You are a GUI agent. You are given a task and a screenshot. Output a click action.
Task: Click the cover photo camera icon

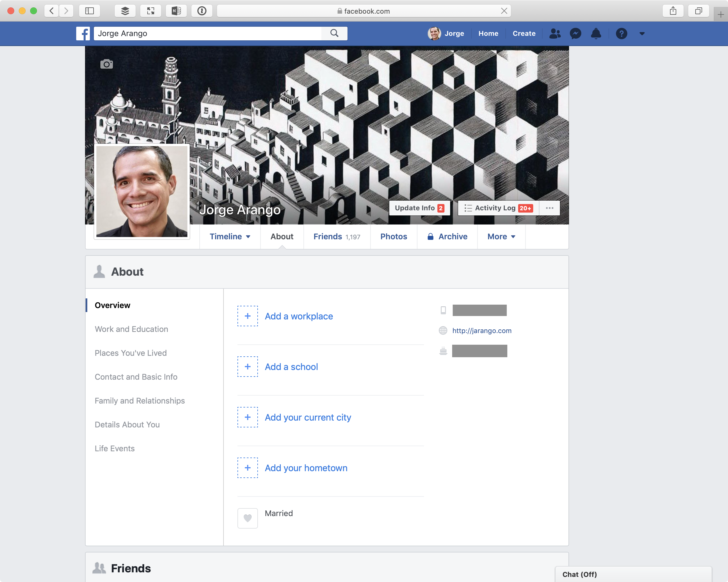point(107,64)
